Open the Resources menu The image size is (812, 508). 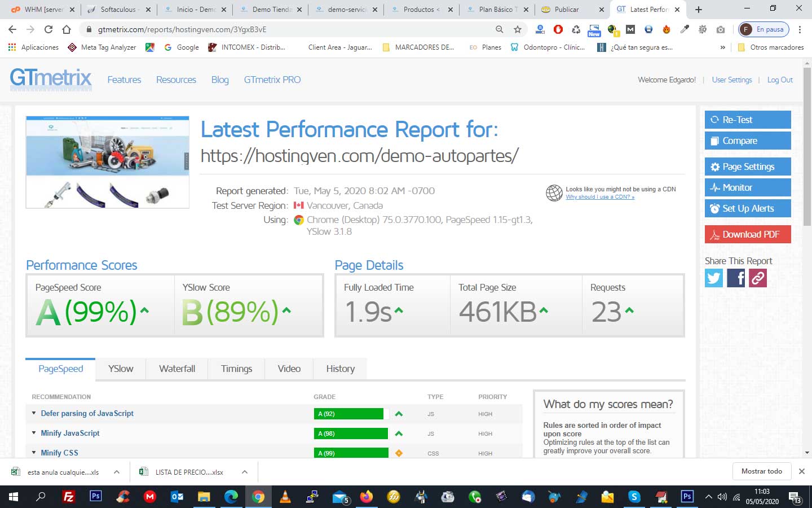click(176, 80)
